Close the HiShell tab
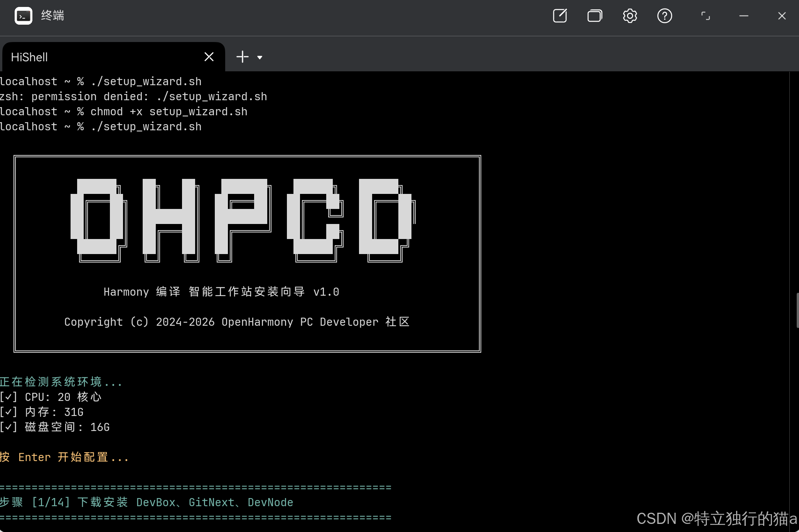The image size is (799, 532). pos(209,57)
